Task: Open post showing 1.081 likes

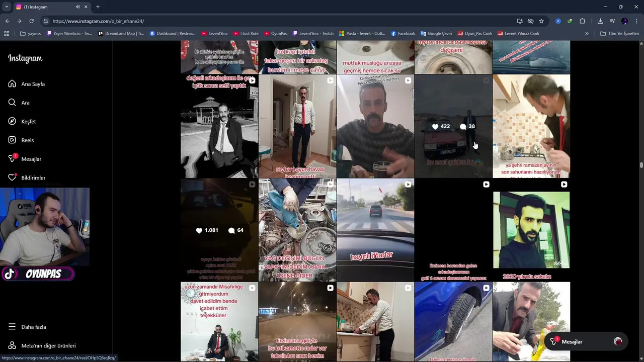Action: [219, 230]
